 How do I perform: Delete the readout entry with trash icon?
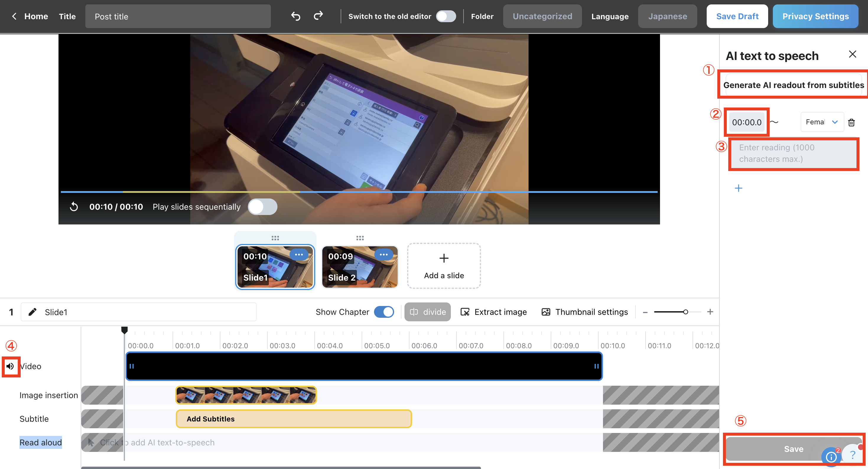(x=851, y=122)
